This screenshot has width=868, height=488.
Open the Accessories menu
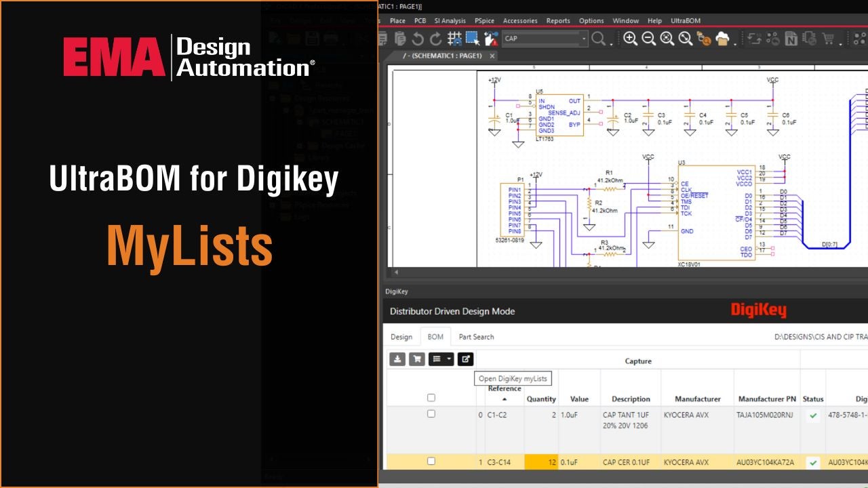pos(520,21)
